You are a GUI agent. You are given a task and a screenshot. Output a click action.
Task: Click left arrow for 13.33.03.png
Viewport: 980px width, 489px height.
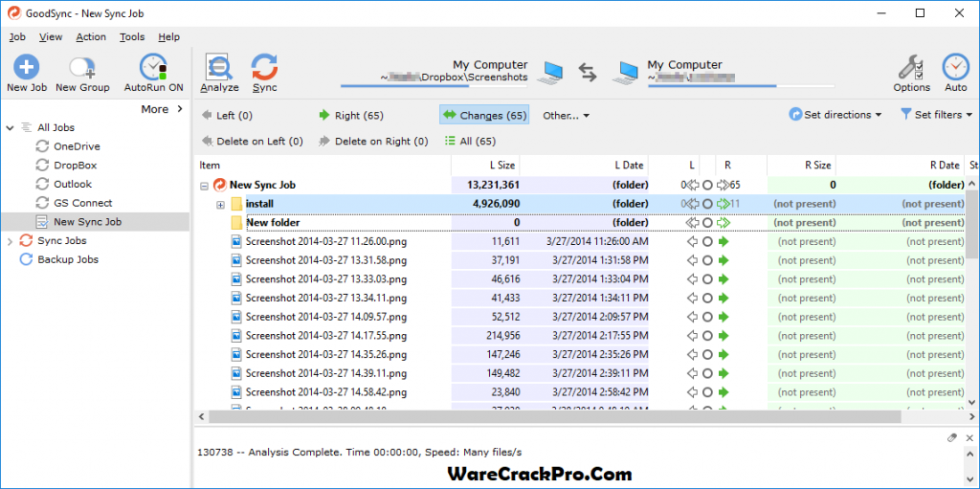pos(692,278)
